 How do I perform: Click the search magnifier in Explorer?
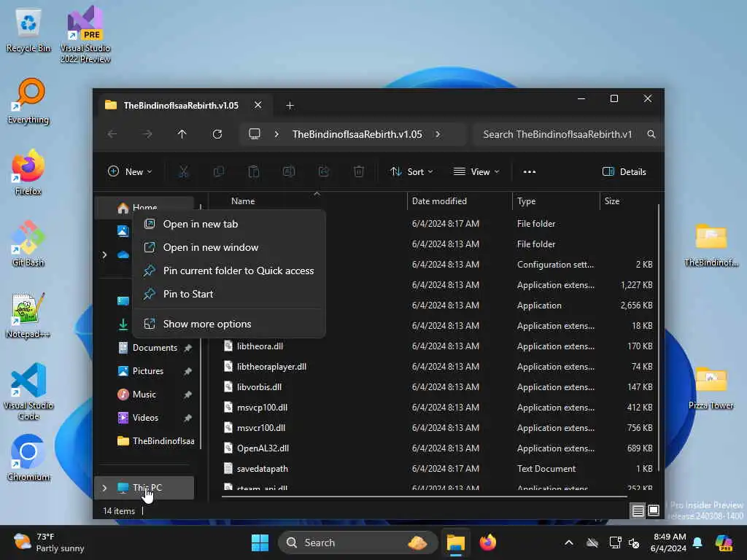pos(651,134)
